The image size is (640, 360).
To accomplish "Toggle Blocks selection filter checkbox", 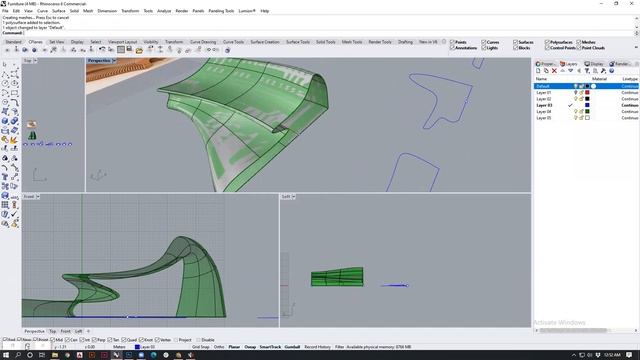I will [x=516, y=48].
